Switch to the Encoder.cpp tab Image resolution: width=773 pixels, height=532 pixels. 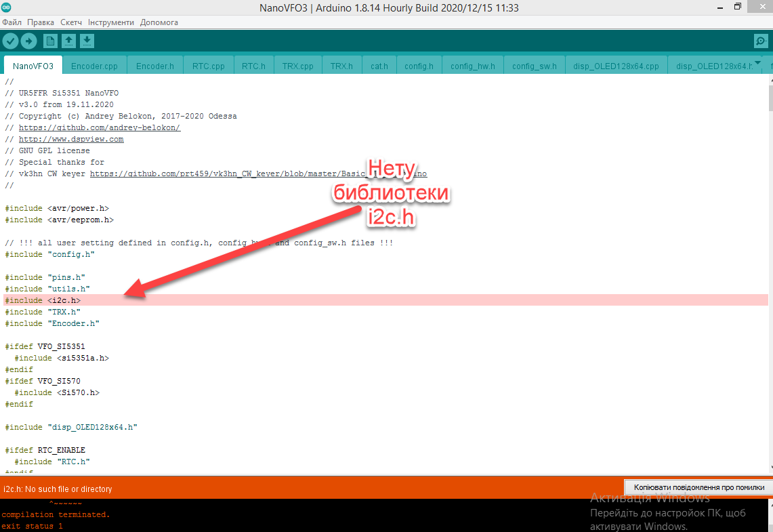click(94, 66)
